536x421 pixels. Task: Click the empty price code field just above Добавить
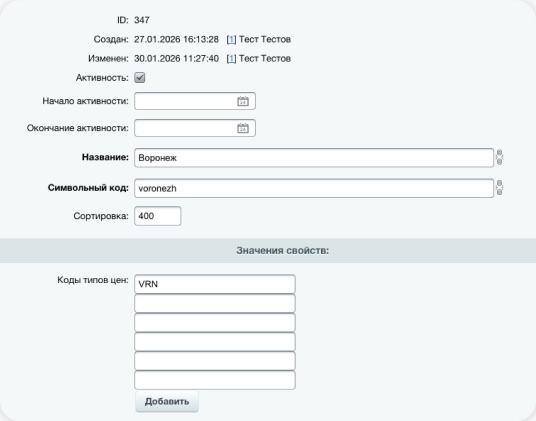tap(215, 380)
